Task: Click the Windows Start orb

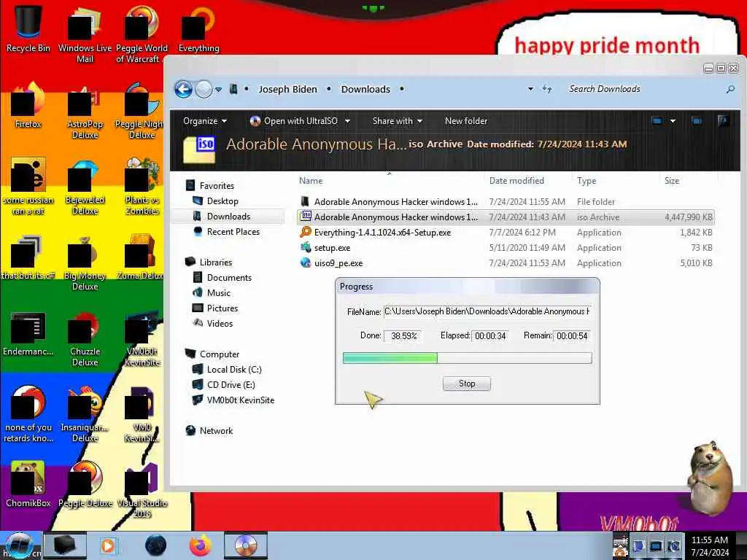Action: coord(18,545)
